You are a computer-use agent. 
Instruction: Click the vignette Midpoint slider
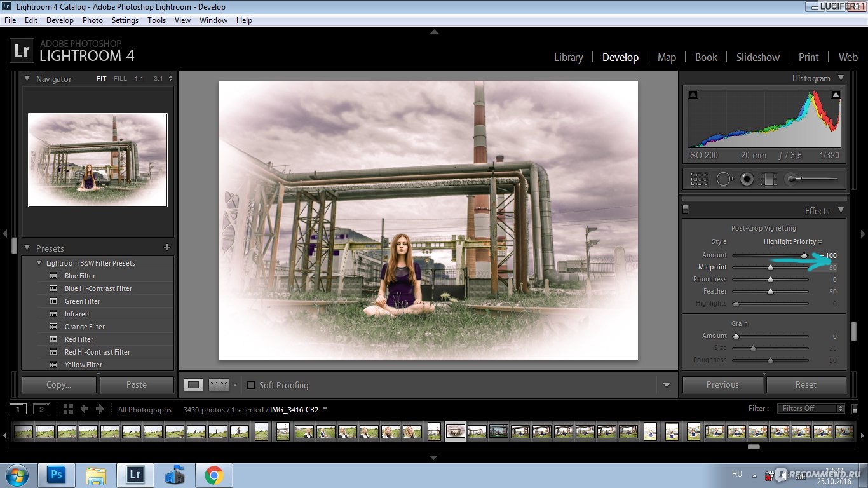[770, 268]
